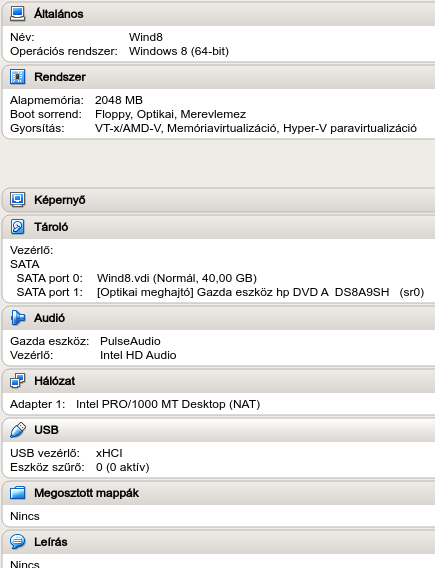The height and width of the screenshot is (568, 435).
Task: Expand the Képernyő section header
Action: click(x=60, y=200)
